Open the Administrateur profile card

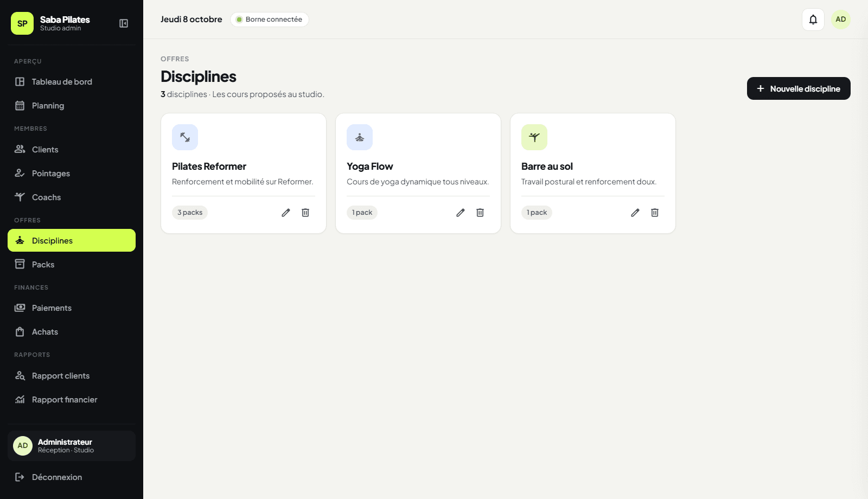click(x=72, y=446)
